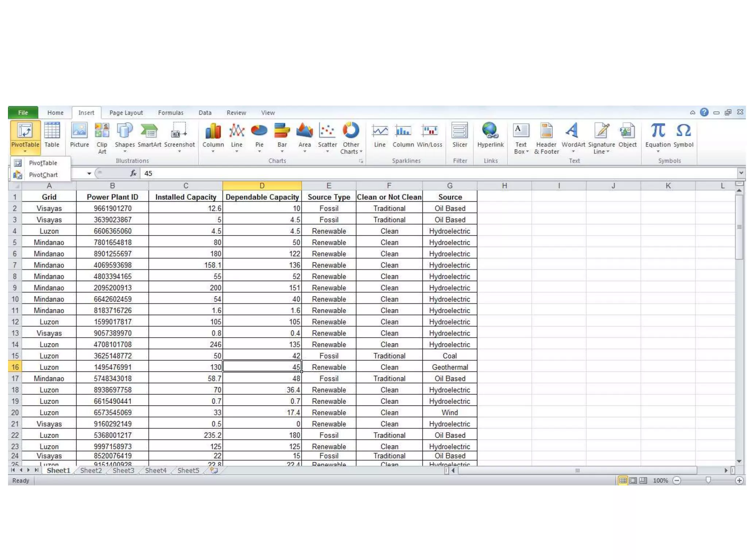Switch to Page Layout view button
The image size is (747, 560).
click(633, 481)
